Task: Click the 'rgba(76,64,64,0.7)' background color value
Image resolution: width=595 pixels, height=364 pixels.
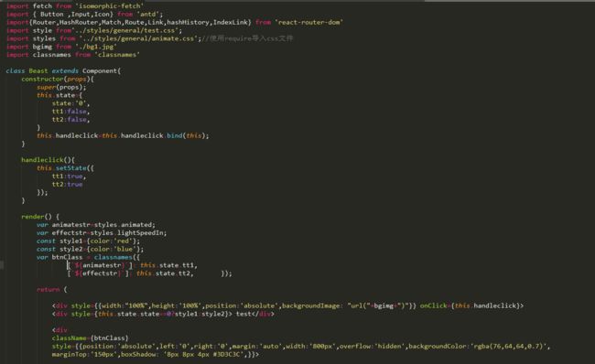Action: coord(508,347)
